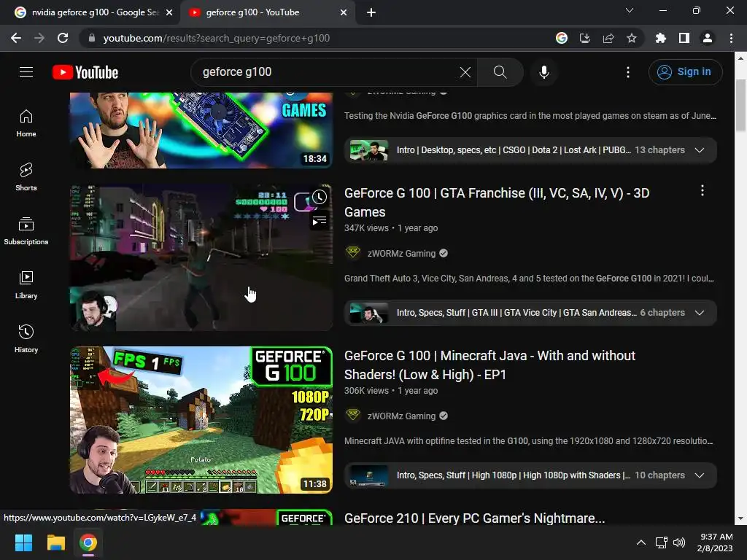Image resolution: width=747 pixels, height=560 pixels.
Task: Add GTA Franchise video to Watch Later clock icon
Action: click(x=320, y=197)
